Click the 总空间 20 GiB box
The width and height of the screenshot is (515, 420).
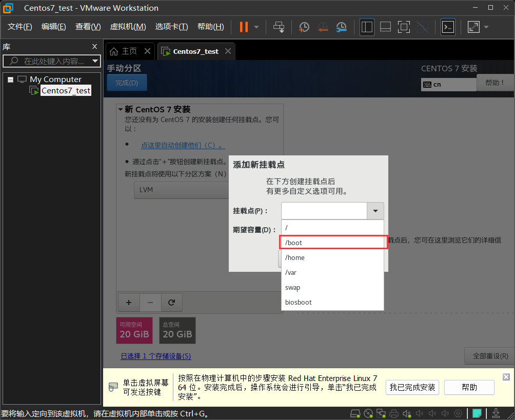[x=177, y=330]
